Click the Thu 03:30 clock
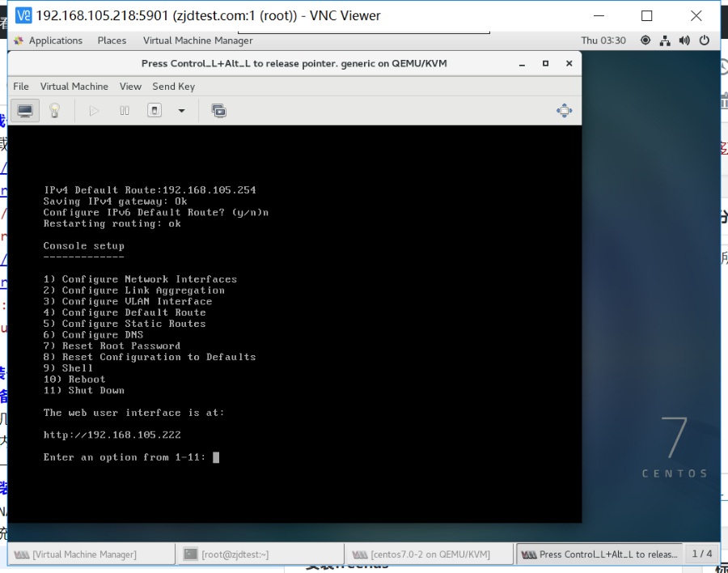The height and width of the screenshot is (573, 728). point(603,40)
